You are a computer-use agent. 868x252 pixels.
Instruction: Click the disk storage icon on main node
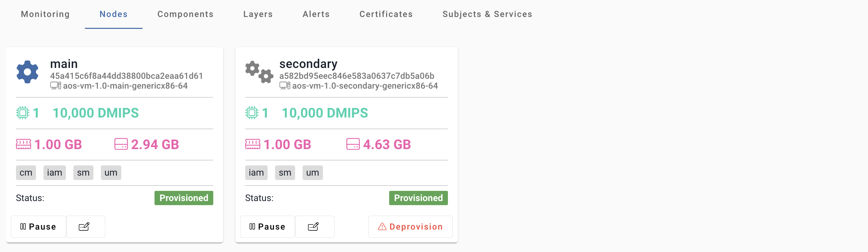click(121, 144)
